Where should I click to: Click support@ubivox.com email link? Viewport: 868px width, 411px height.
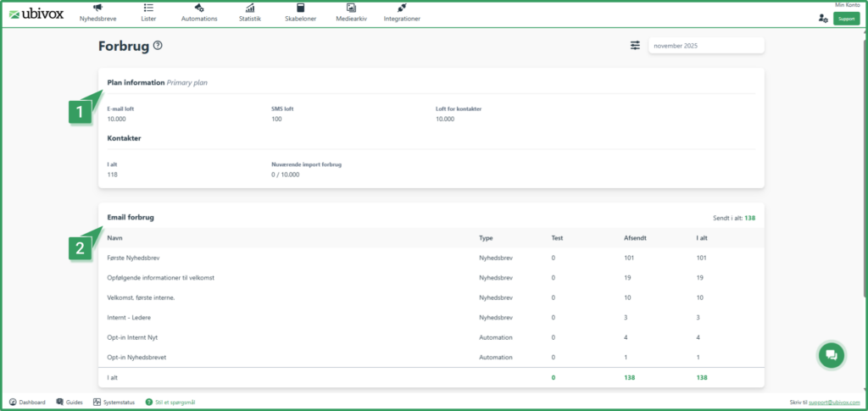(x=835, y=403)
